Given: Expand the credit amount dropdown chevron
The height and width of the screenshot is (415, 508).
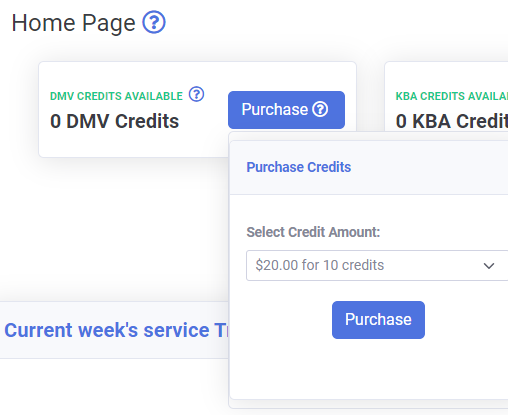Looking at the screenshot, I should coord(489,266).
